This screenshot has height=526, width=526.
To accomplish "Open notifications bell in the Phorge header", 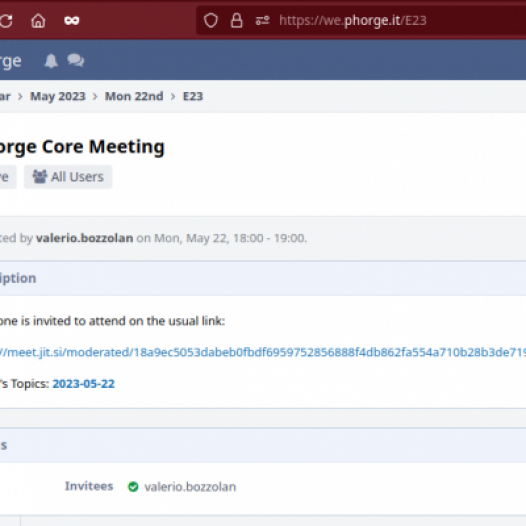I will [x=51, y=61].
